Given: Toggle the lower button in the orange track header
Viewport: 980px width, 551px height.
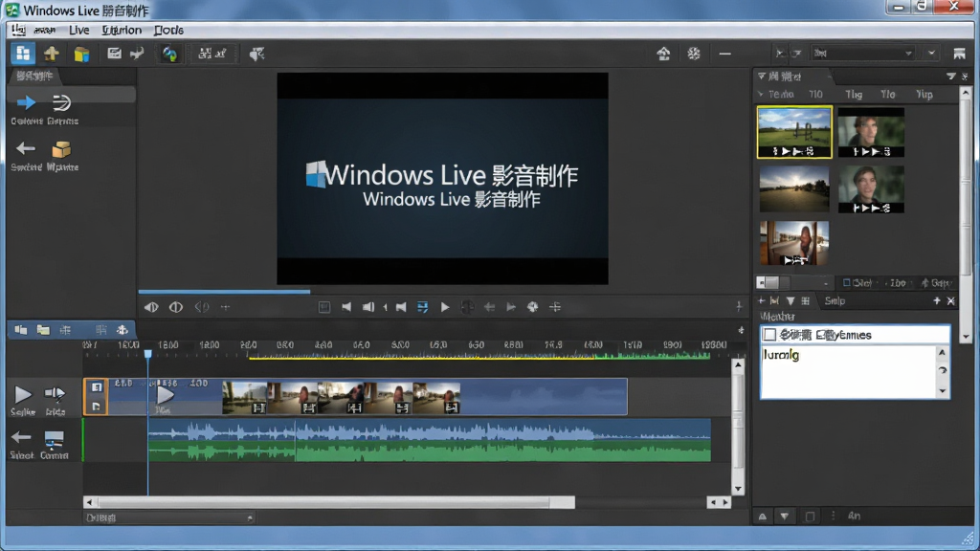Looking at the screenshot, I should click(97, 406).
